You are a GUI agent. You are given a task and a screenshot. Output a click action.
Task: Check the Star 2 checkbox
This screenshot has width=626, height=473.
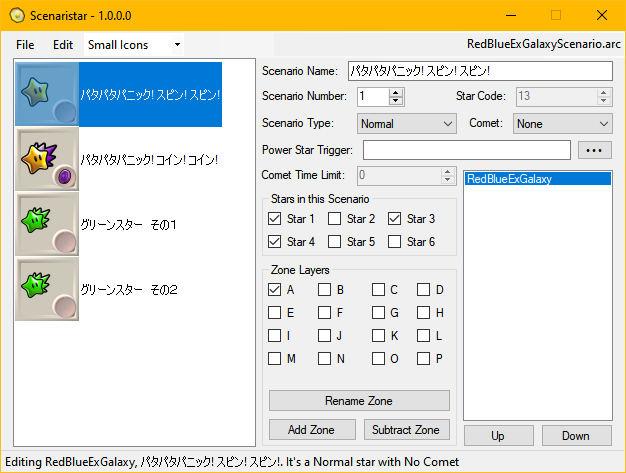pos(335,219)
